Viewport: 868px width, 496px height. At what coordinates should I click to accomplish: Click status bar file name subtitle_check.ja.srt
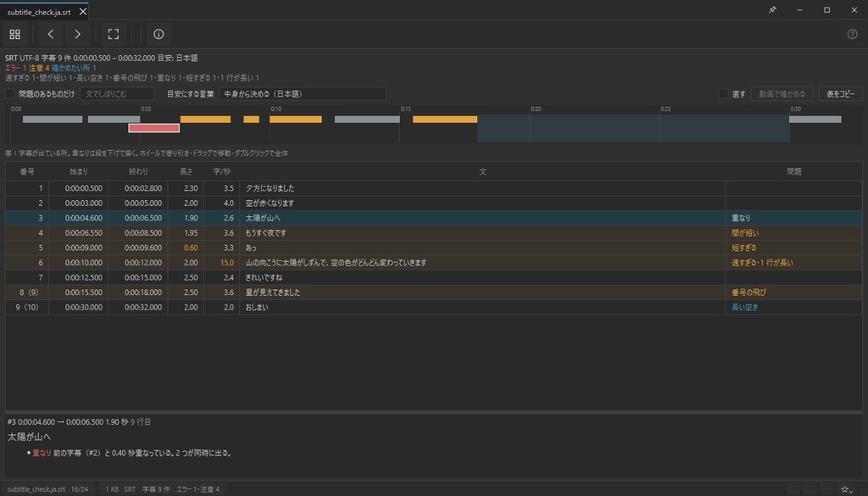click(x=36, y=489)
